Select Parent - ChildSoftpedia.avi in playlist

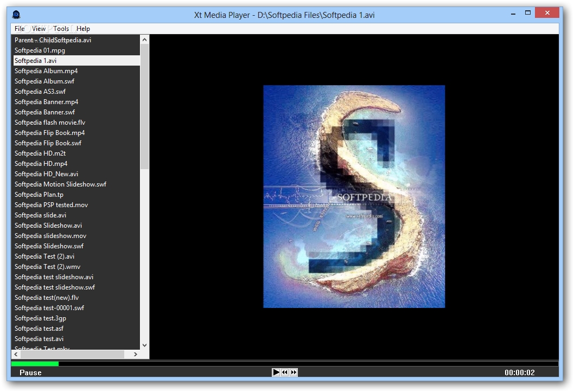click(x=76, y=40)
